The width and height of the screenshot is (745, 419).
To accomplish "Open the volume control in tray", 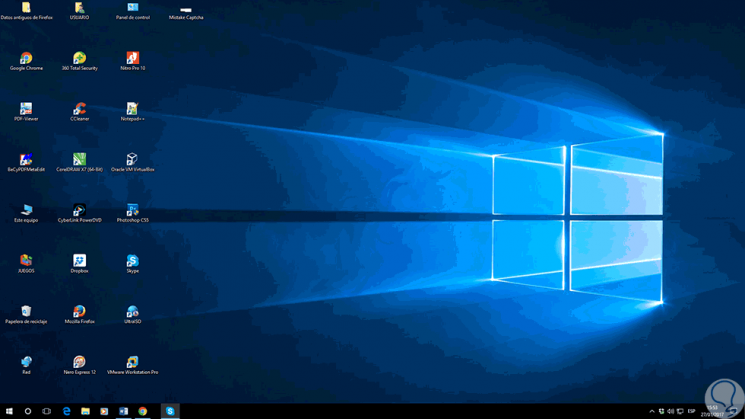I will click(x=670, y=411).
